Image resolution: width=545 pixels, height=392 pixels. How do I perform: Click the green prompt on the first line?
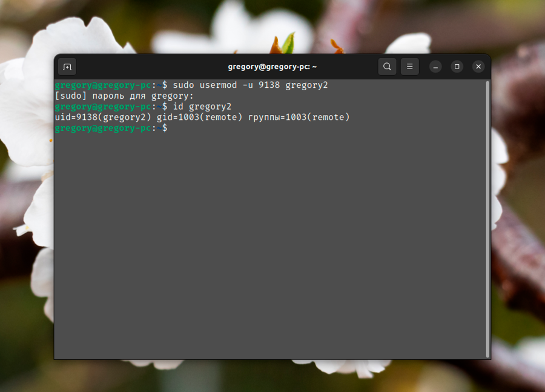pos(103,85)
